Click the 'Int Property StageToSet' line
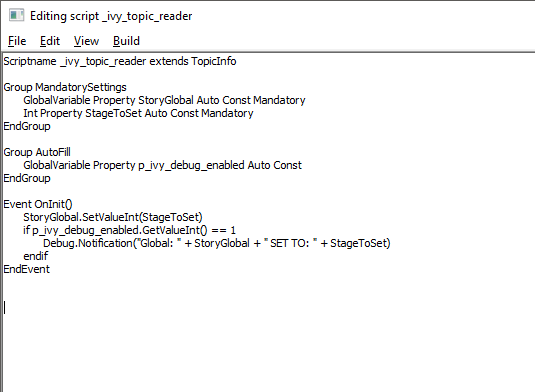 pyautogui.click(x=138, y=113)
